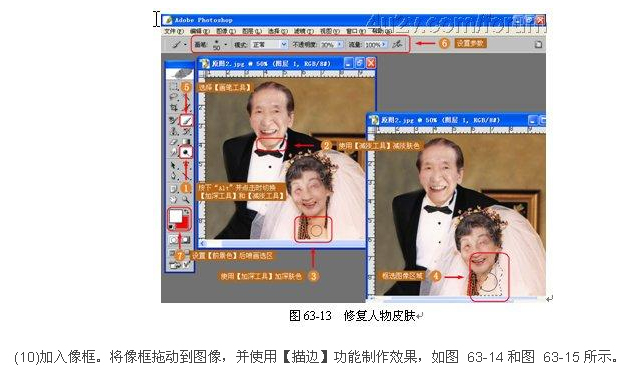Click the figure caption 图 63-13 修复人物皮肤
The width and height of the screenshot is (635, 376).
[x=353, y=316]
